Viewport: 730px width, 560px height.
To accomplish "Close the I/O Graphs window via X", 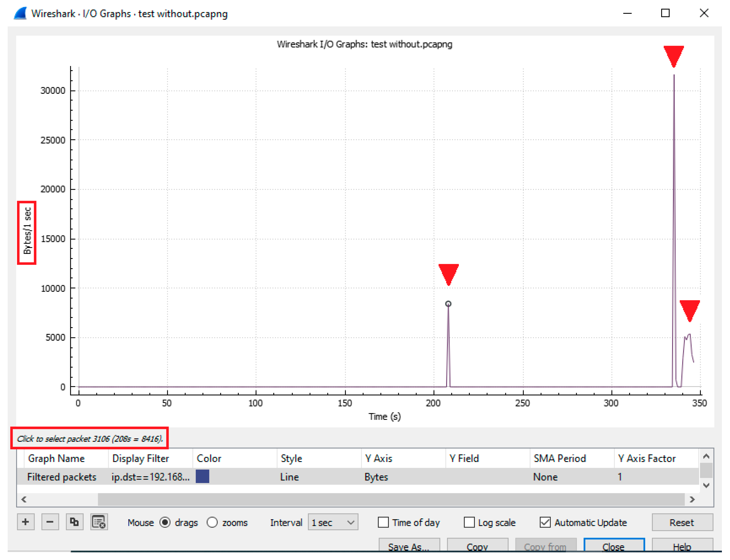I will (x=704, y=13).
